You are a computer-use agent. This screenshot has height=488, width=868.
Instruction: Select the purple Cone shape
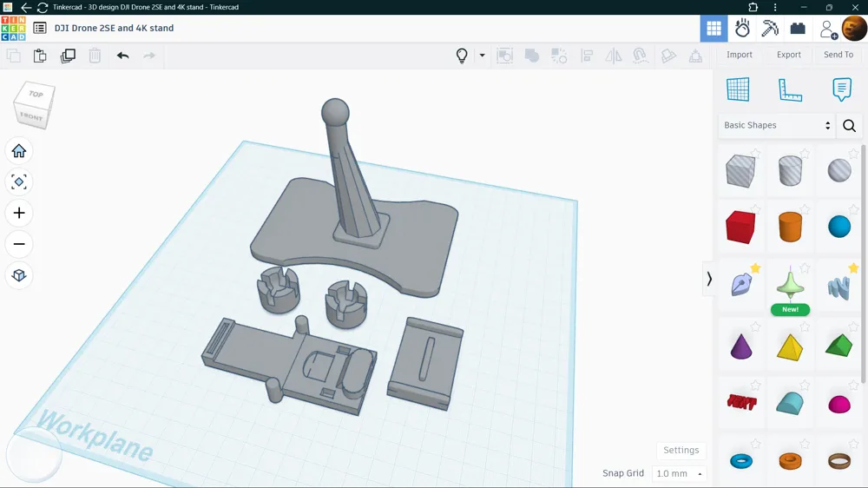[x=740, y=346]
